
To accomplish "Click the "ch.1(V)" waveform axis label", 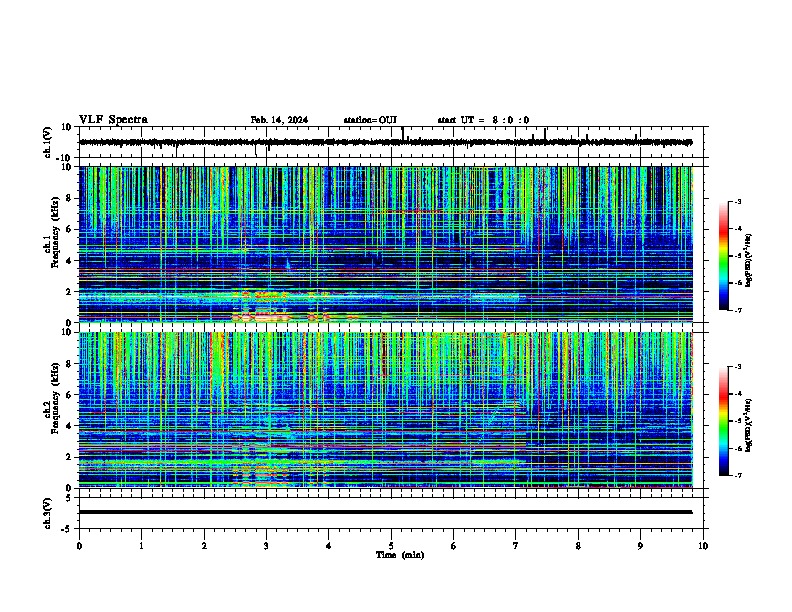I will click(47, 142).
